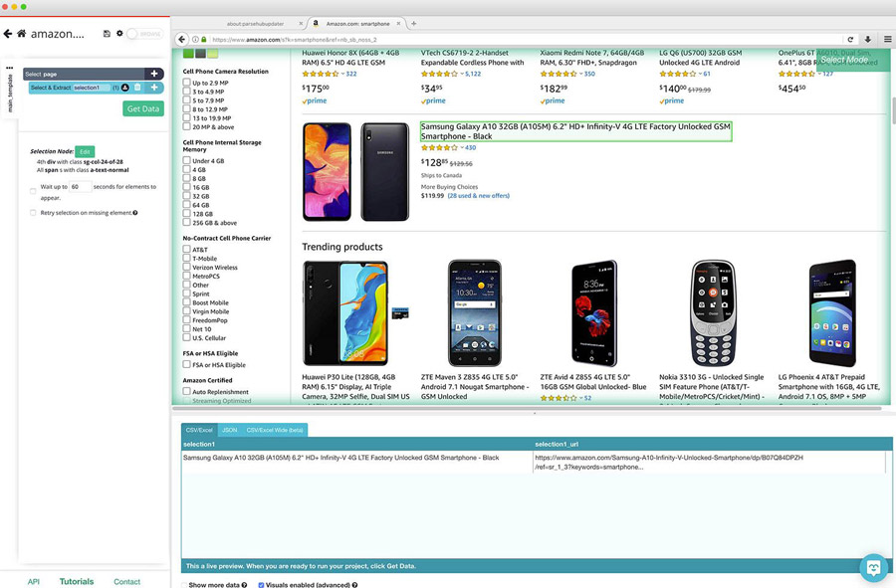Add a command with the plus on selection1 row
Screen dimensions: 896x588
[154, 88]
